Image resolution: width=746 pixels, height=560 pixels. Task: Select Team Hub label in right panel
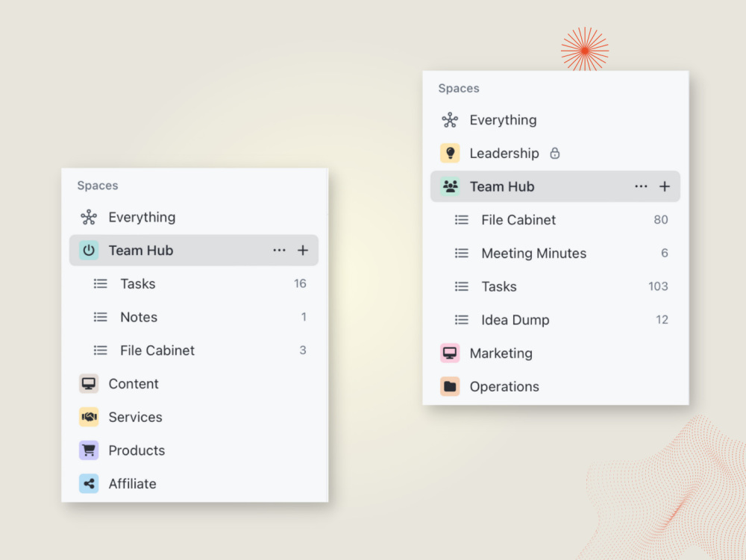(x=502, y=186)
